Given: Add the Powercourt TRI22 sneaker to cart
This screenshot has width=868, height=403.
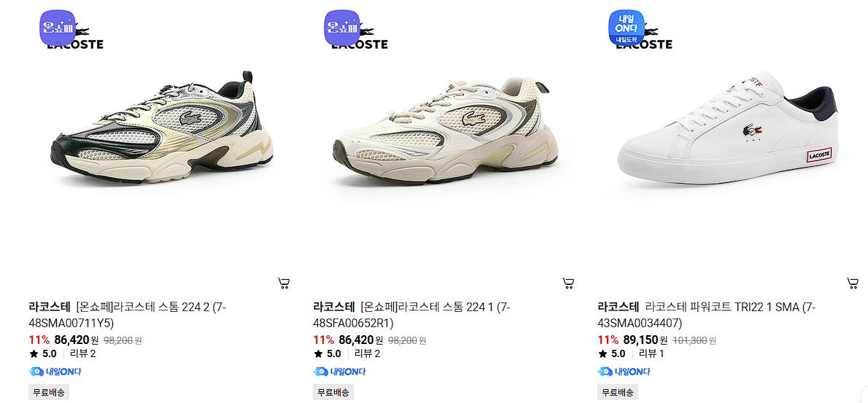Looking at the screenshot, I should click(853, 283).
